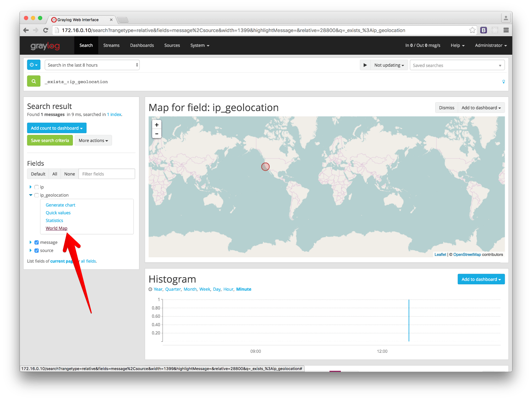Open the Saved searches dropdown
This screenshot has height=400, width=532.
click(457, 65)
